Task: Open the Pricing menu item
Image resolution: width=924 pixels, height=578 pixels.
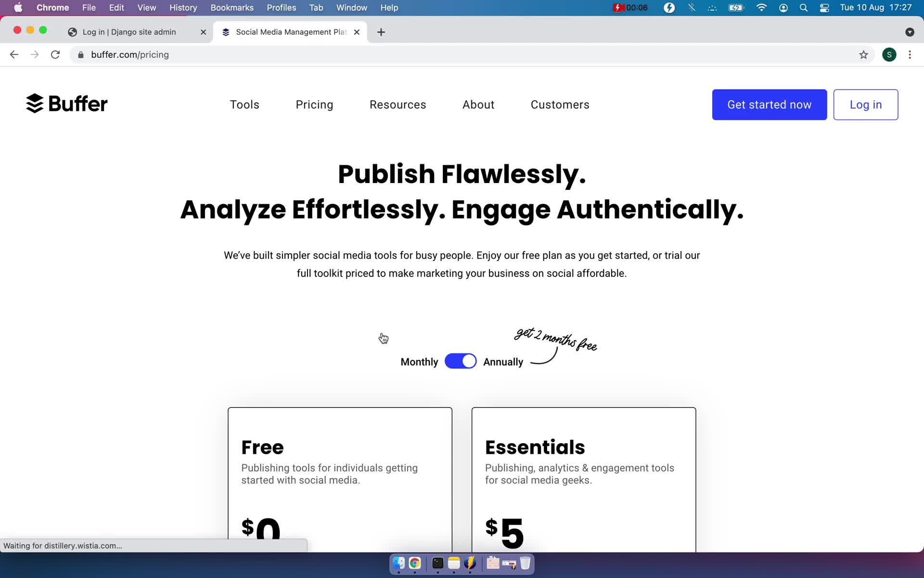Action: (x=315, y=105)
